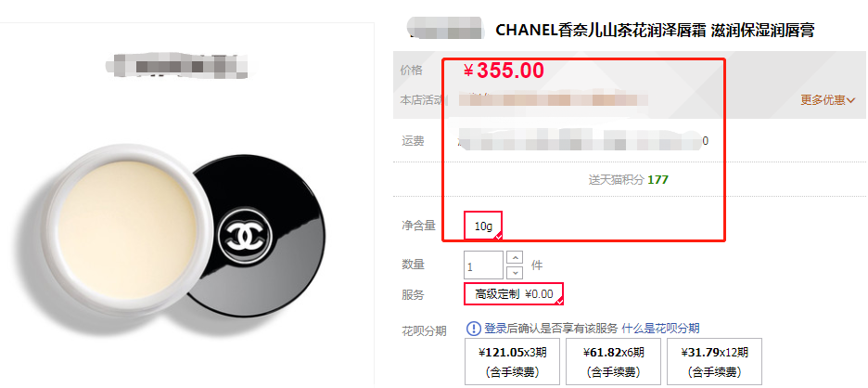The height and width of the screenshot is (388, 868).
Task: Decrease quantity with the down arrow
Action: pos(516,272)
